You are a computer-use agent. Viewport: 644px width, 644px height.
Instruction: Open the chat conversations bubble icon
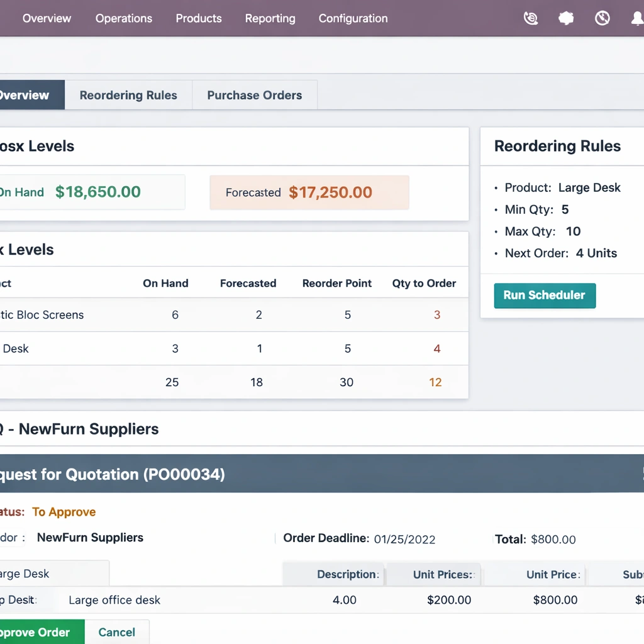click(566, 18)
